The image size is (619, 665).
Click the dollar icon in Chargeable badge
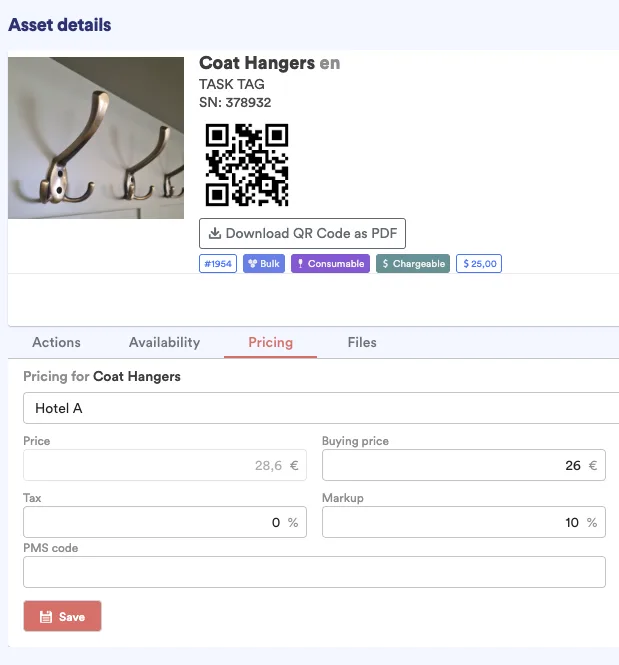tap(385, 264)
